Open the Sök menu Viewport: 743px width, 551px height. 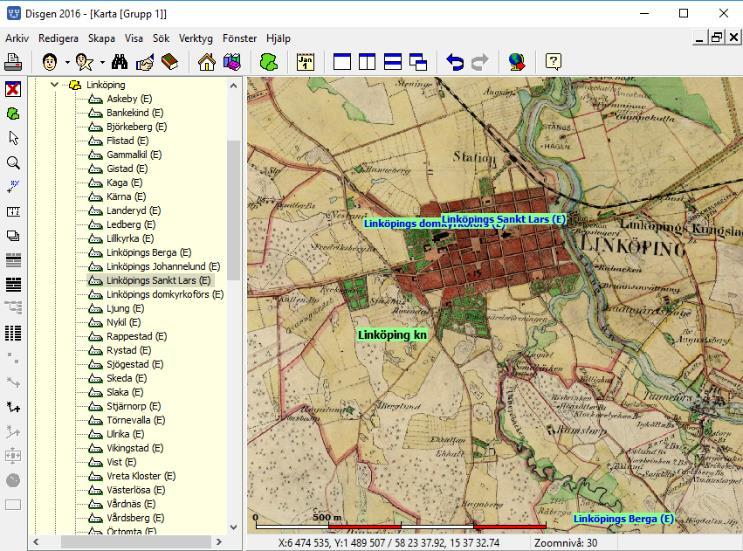coord(161,38)
